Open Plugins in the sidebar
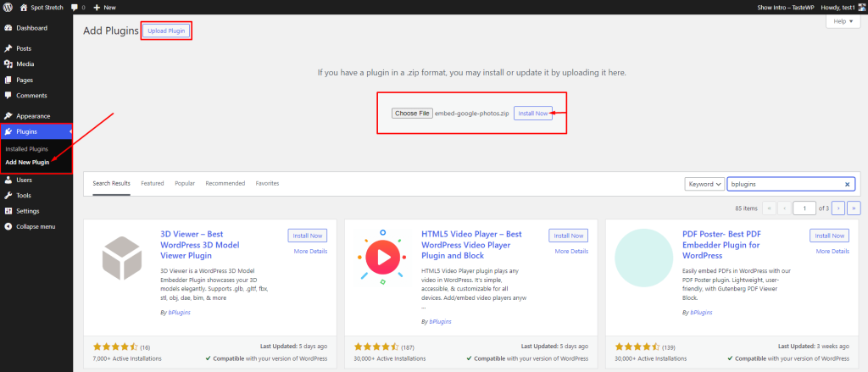868x372 pixels. point(36,131)
